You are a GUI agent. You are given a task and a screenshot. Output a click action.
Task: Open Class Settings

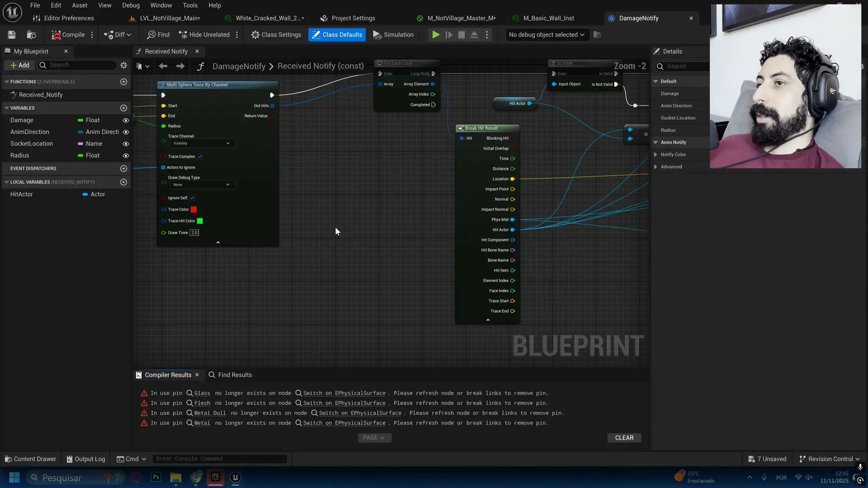click(276, 34)
